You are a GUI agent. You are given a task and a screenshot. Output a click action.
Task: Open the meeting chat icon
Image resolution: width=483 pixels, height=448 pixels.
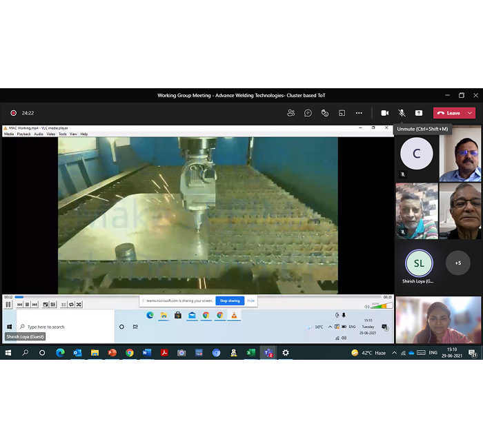click(x=308, y=113)
